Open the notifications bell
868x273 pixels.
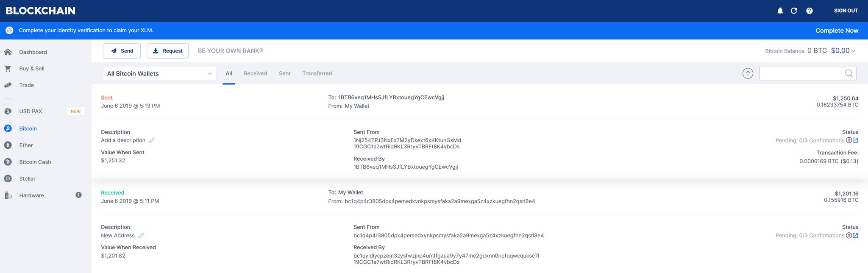(x=780, y=11)
